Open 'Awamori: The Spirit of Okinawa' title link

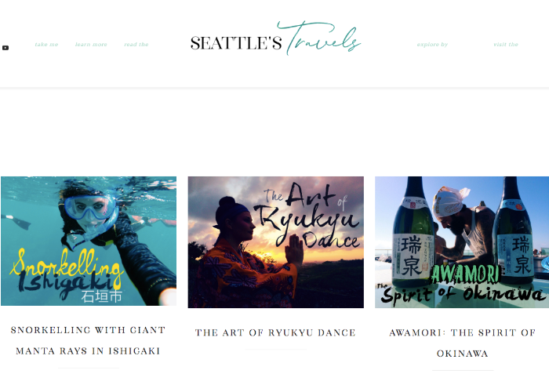[x=463, y=343]
